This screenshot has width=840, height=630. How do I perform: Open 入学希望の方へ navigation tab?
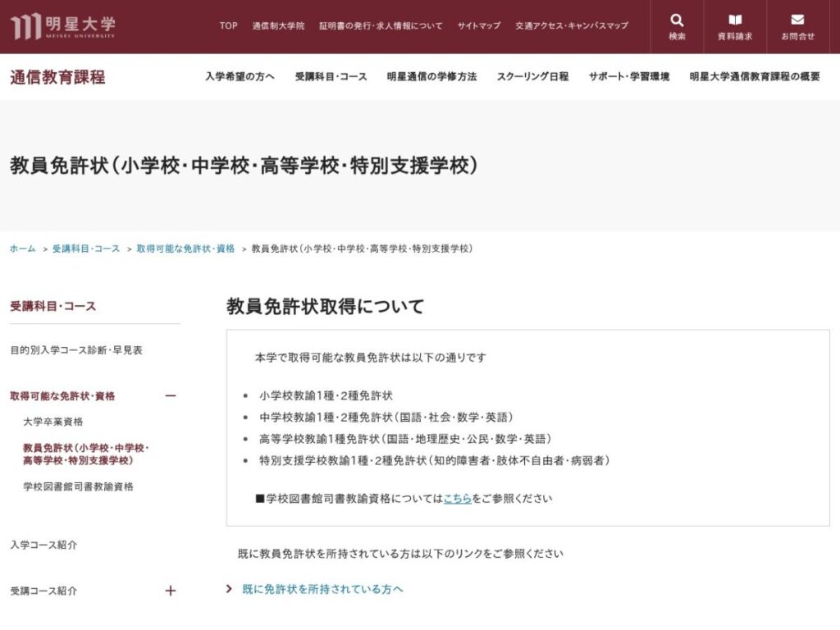click(x=240, y=76)
